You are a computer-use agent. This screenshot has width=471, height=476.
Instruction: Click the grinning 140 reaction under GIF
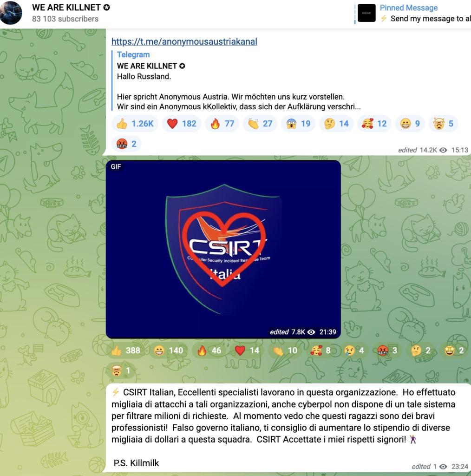tap(168, 350)
